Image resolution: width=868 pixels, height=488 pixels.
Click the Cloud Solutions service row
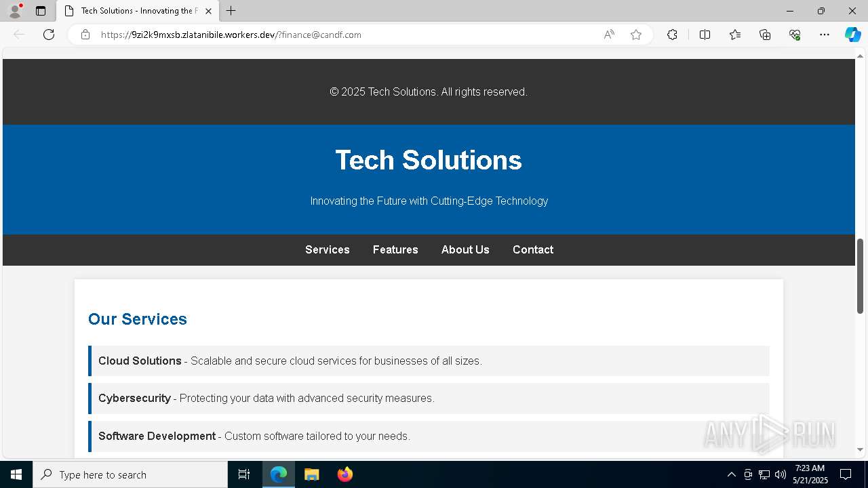tap(429, 361)
